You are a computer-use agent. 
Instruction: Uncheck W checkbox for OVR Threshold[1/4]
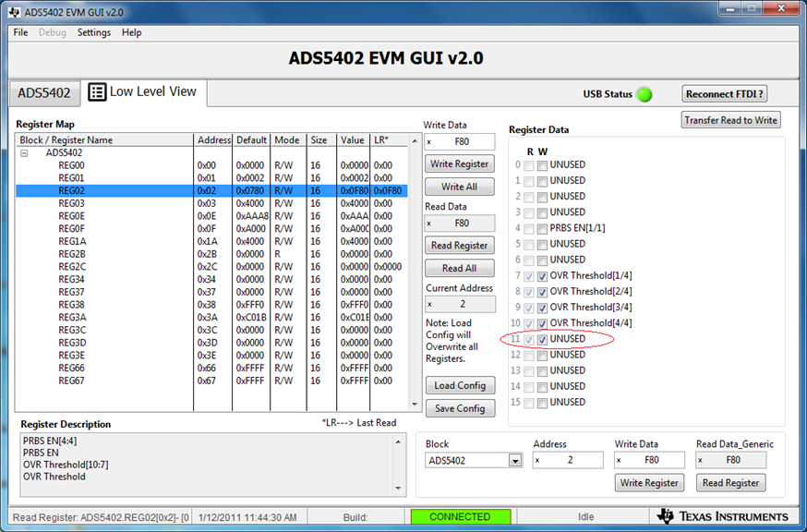[542, 276]
